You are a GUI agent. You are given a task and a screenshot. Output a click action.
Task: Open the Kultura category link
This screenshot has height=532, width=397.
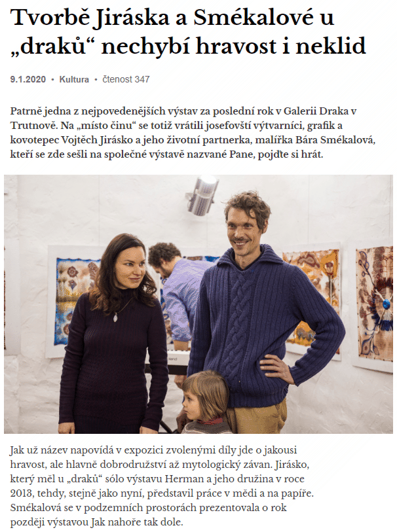(x=74, y=79)
